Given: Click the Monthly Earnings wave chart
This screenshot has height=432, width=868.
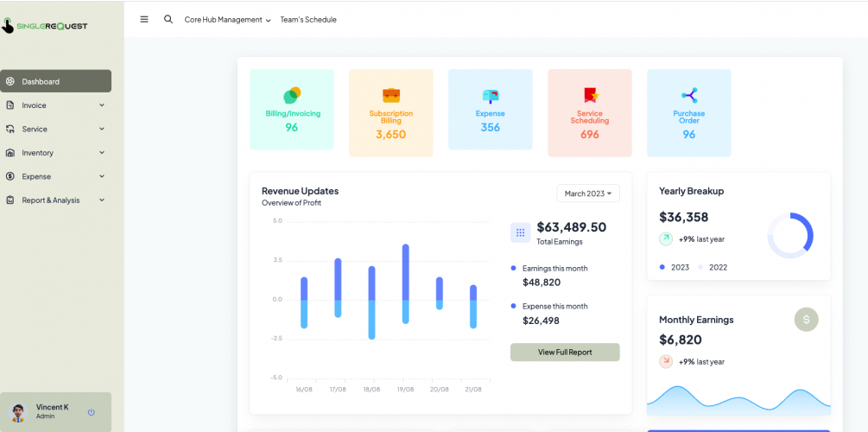Looking at the screenshot, I should coord(739,400).
